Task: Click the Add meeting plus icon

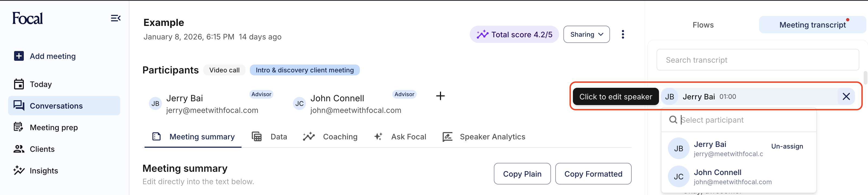Action: pyautogui.click(x=19, y=56)
